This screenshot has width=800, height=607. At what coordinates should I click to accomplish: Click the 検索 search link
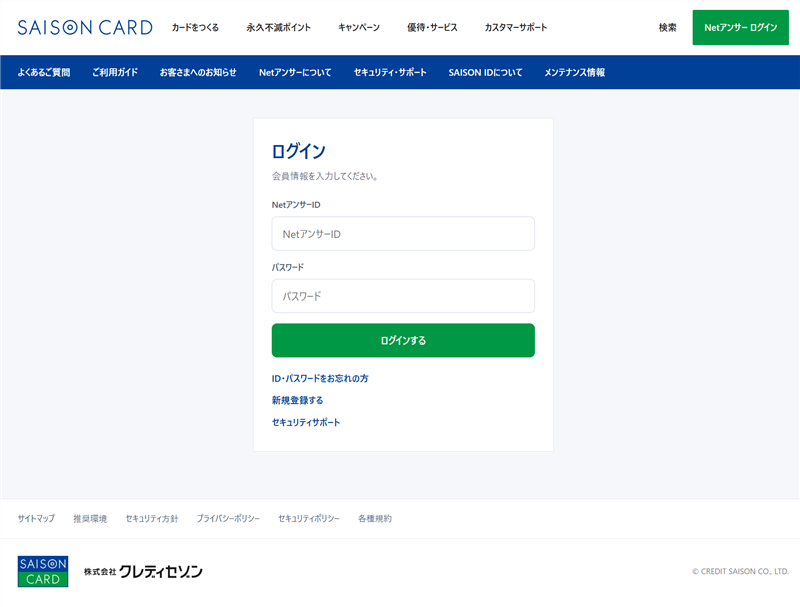[x=667, y=28]
